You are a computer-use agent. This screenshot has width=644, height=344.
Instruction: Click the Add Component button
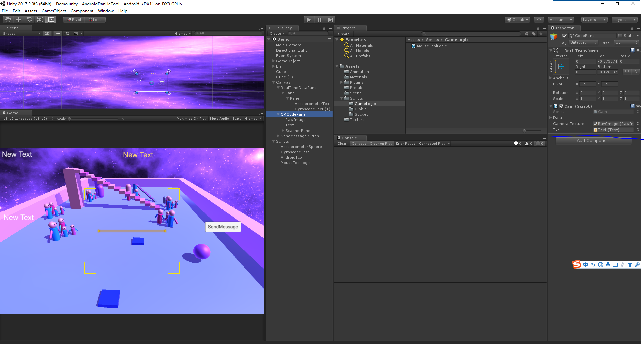(594, 141)
